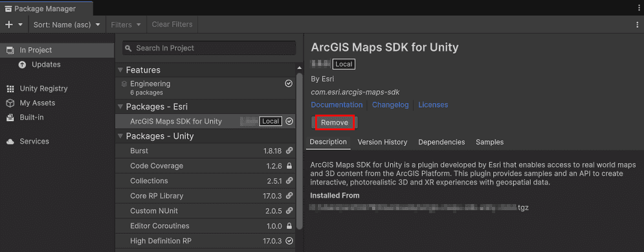
Task: Click the Clear Filters button
Action: (x=172, y=25)
